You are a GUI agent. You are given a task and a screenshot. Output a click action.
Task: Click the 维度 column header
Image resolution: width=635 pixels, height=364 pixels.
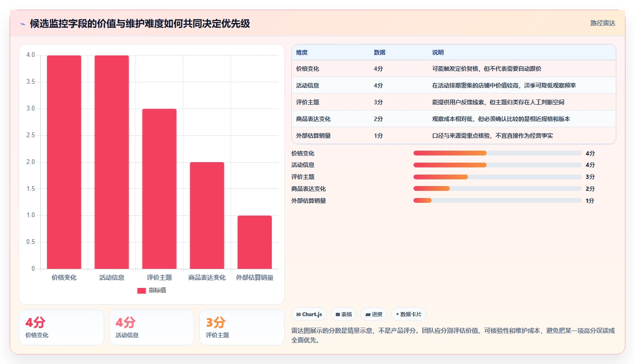(302, 53)
